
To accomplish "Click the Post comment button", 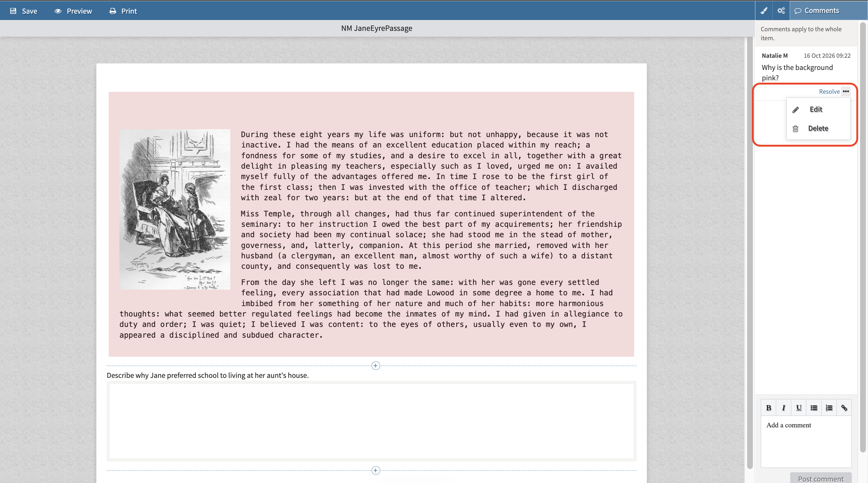I will tap(821, 478).
